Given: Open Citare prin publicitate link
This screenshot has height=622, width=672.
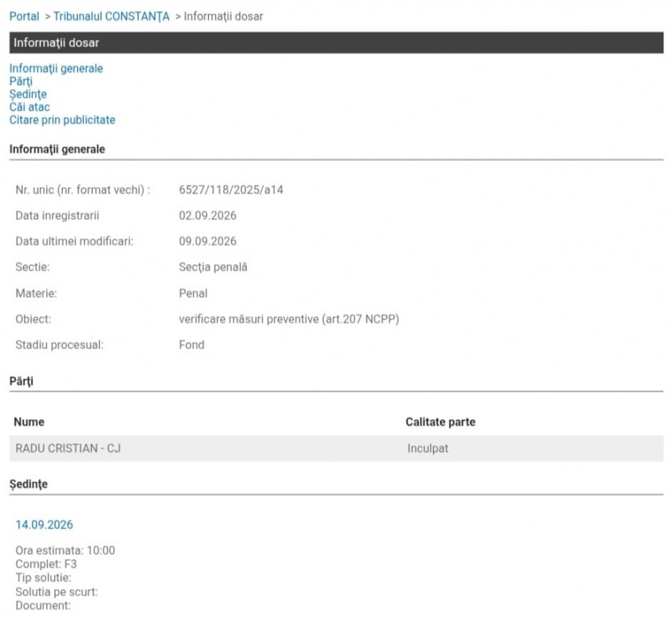Looking at the screenshot, I should (62, 120).
